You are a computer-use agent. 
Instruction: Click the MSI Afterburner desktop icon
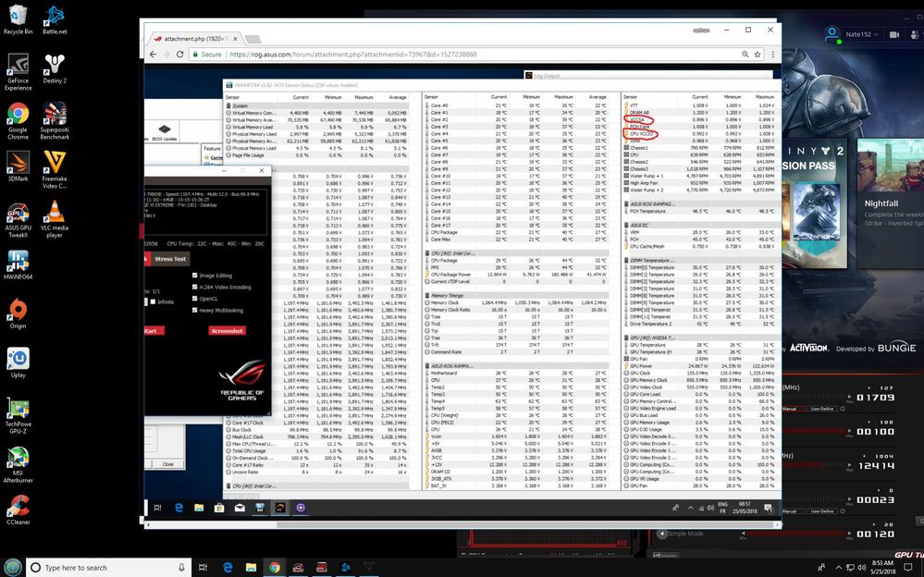tap(18, 464)
